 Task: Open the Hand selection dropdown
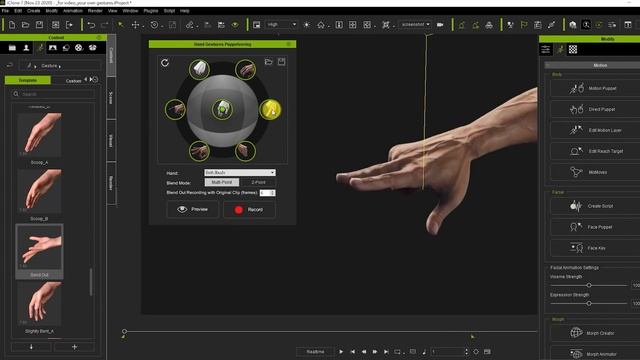click(x=240, y=173)
